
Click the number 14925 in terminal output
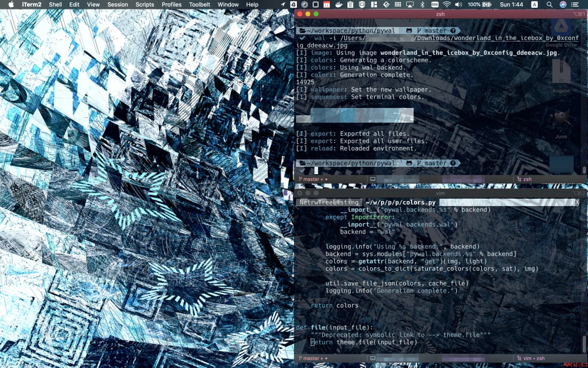(x=305, y=82)
